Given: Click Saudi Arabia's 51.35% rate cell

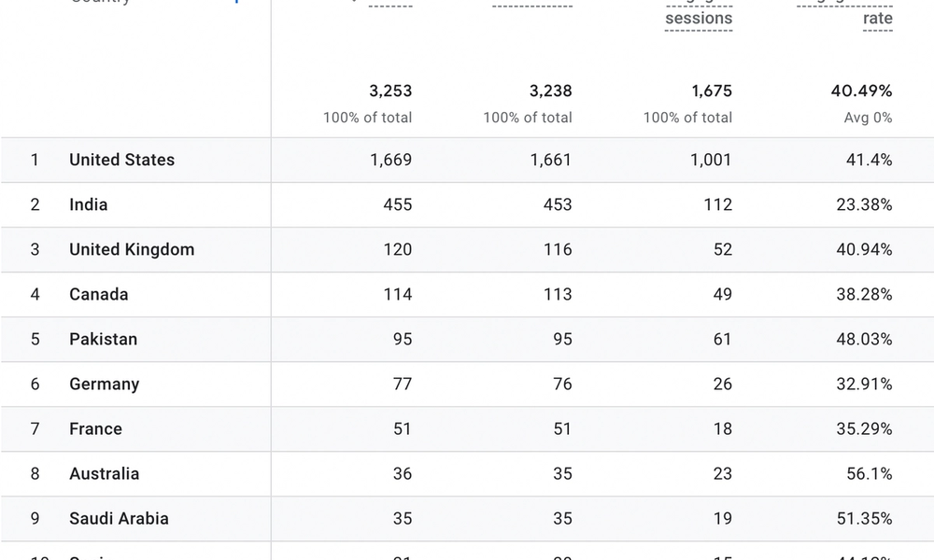Looking at the screenshot, I should pyautogui.click(x=864, y=518).
